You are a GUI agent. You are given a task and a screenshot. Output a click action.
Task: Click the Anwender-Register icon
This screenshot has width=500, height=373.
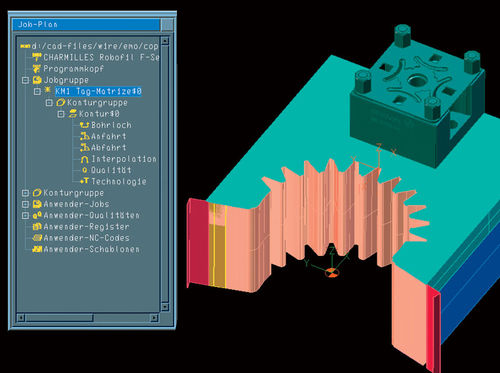coord(37,227)
